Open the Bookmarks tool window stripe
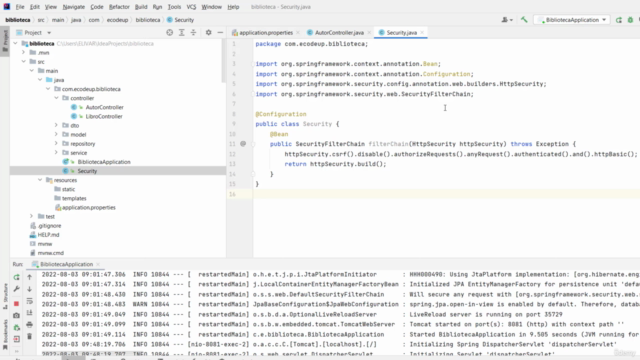The image size is (640, 360). [5, 335]
